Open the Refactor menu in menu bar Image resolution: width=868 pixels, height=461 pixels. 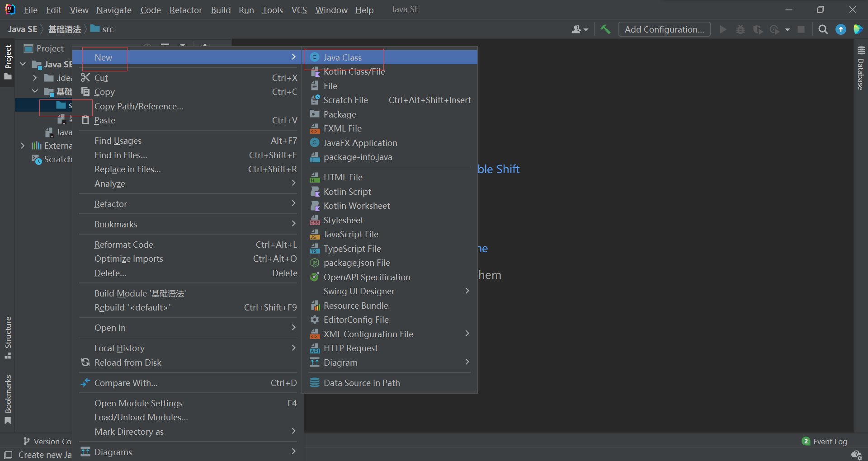pyautogui.click(x=185, y=10)
